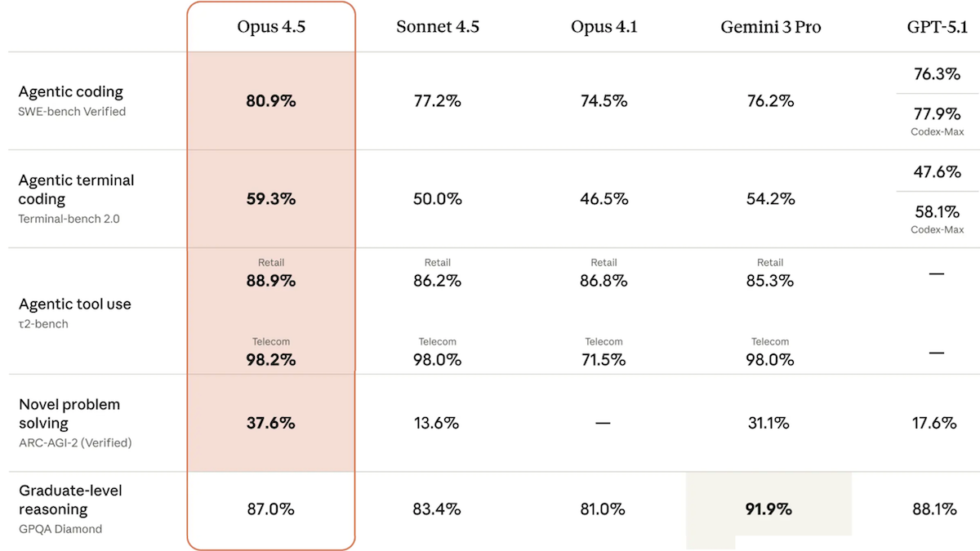Click the Agentic coding row label
Screen dimensions: 980x551
[x=71, y=92]
